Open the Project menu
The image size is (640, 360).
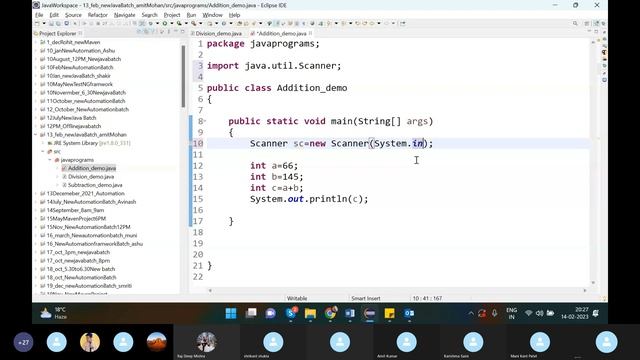click(x=172, y=15)
